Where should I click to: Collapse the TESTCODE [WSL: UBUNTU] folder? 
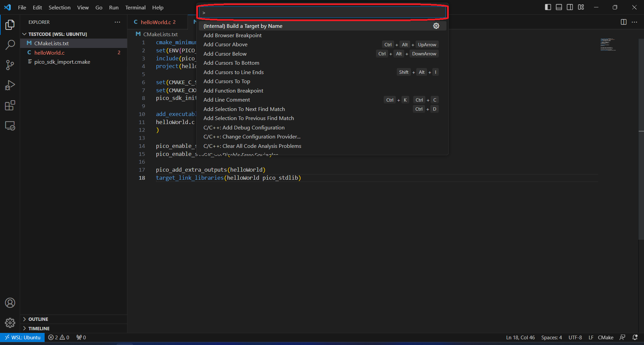point(24,34)
